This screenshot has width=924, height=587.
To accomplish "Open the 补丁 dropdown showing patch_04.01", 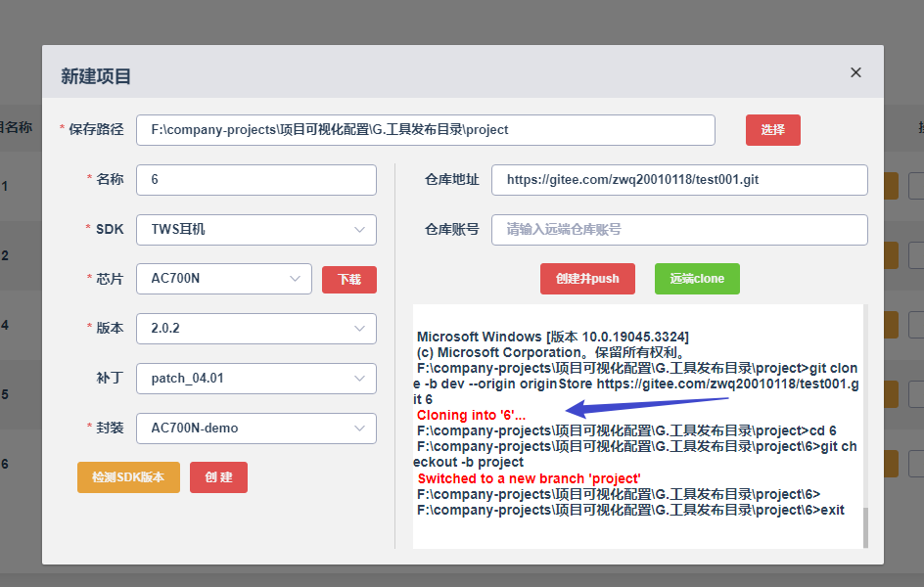I will click(x=256, y=378).
